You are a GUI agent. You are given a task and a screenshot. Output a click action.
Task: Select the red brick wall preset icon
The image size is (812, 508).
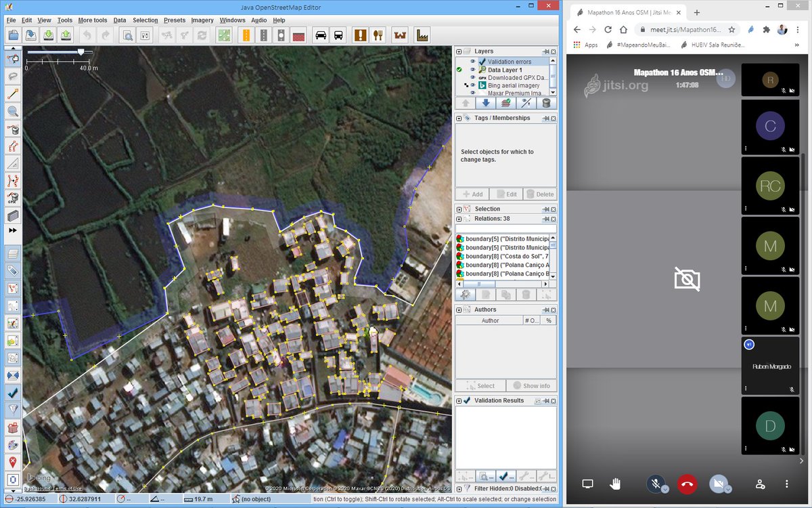(x=299, y=35)
